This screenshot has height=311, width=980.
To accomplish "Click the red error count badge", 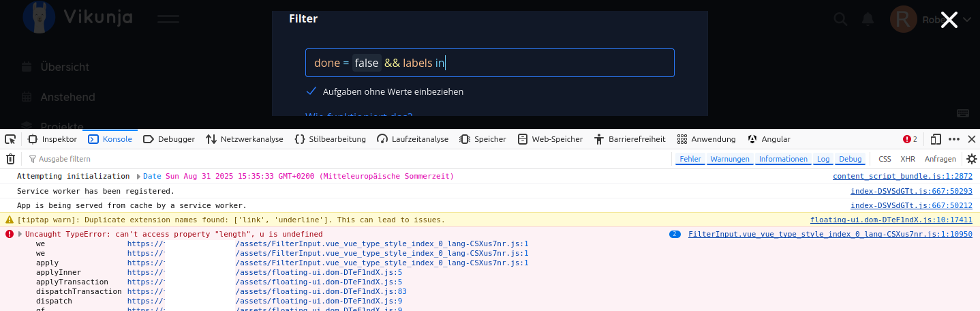I will coord(910,139).
